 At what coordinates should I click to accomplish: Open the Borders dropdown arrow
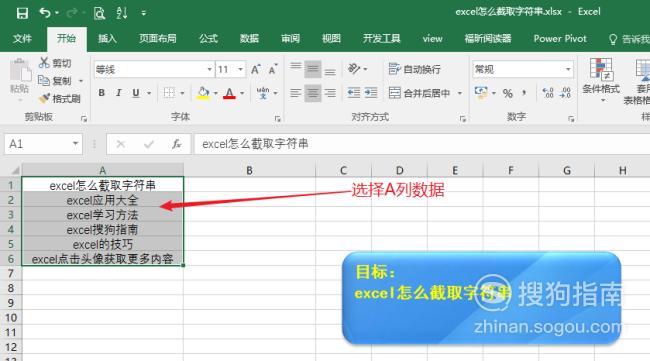point(182,93)
